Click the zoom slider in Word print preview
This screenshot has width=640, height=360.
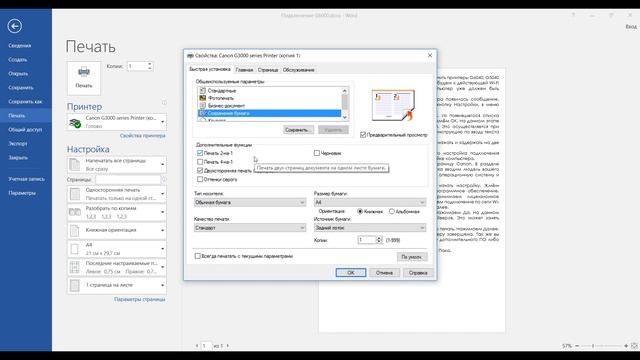pyautogui.click(x=601, y=346)
